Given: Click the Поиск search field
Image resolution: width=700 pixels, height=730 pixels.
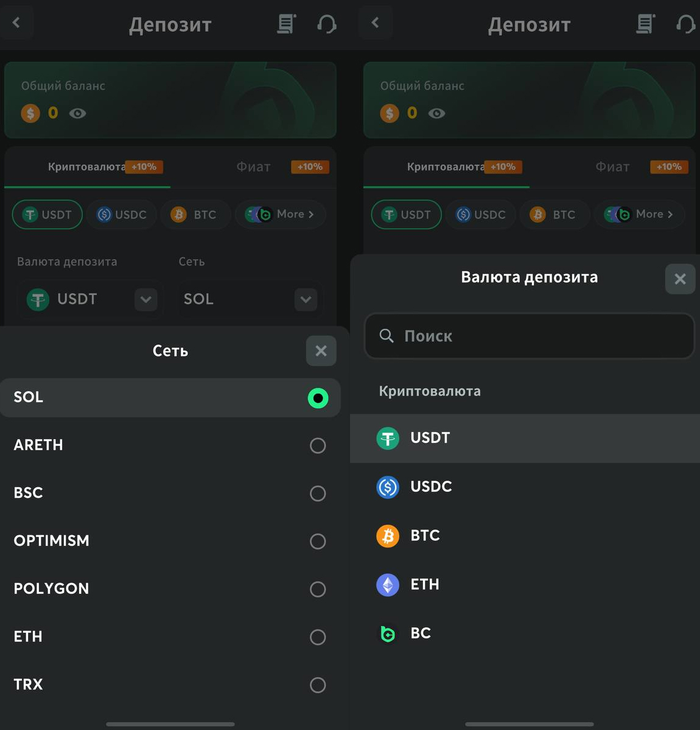Looking at the screenshot, I should click(529, 336).
